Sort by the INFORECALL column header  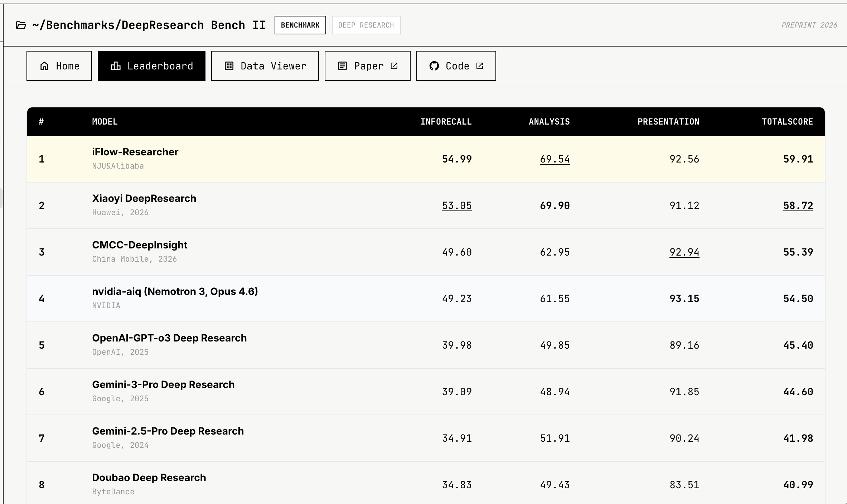[446, 122]
